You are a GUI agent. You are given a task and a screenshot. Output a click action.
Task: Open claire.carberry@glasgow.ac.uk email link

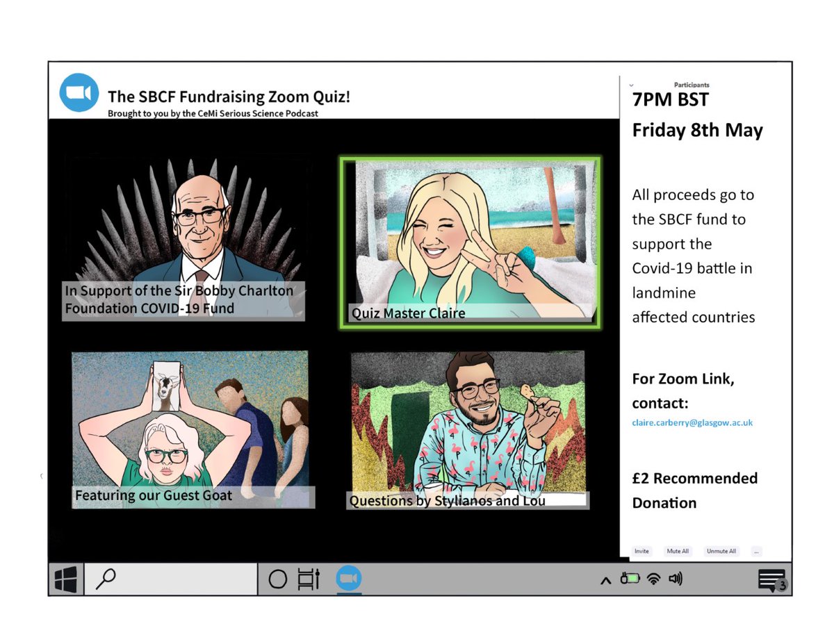[692, 422]
